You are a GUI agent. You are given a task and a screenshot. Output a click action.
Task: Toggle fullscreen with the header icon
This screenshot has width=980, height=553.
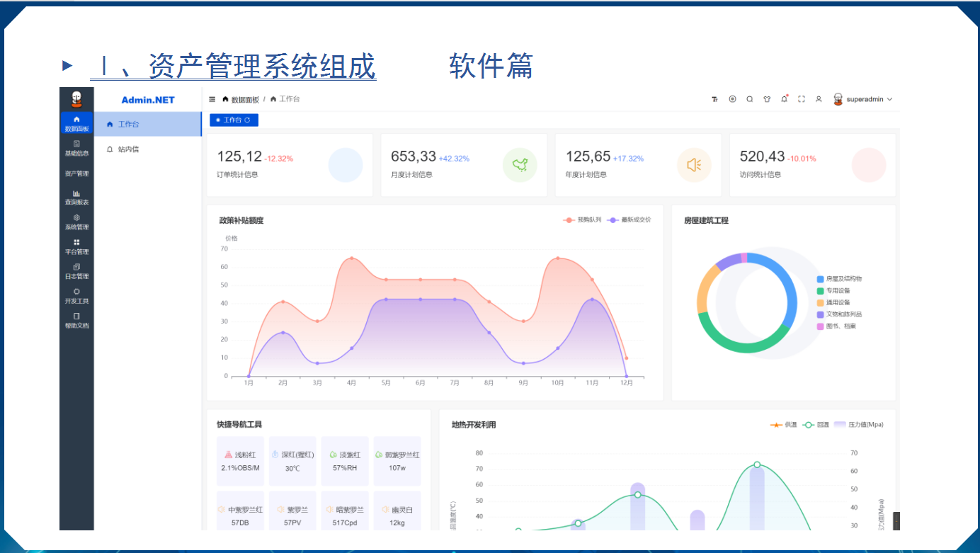(802, 99)
